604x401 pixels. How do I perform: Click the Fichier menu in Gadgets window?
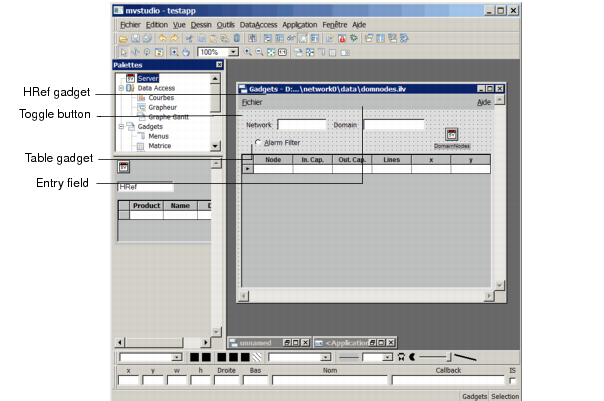tap(252, 102)
